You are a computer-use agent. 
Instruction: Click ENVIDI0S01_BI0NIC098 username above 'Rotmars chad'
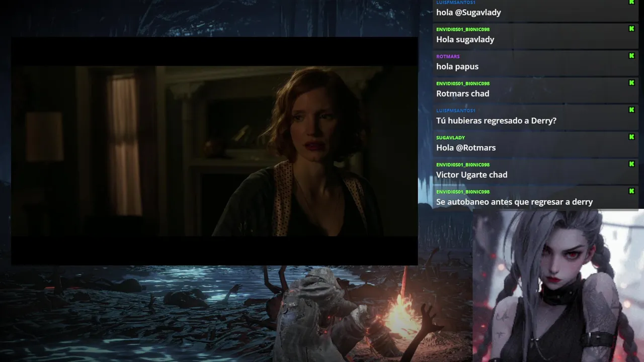coord(463,83)
